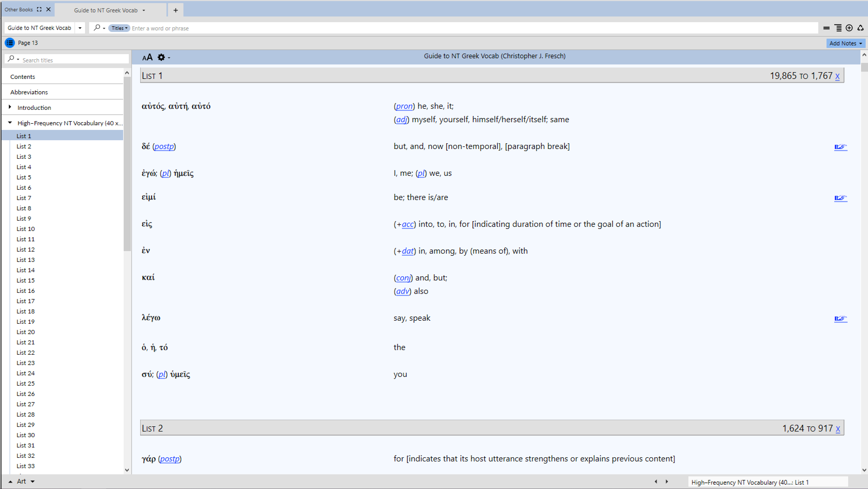Select List 2 in the sidebar tree
Image resolution: width=868 pixels, height=489 pixels.
coord(24,146)
